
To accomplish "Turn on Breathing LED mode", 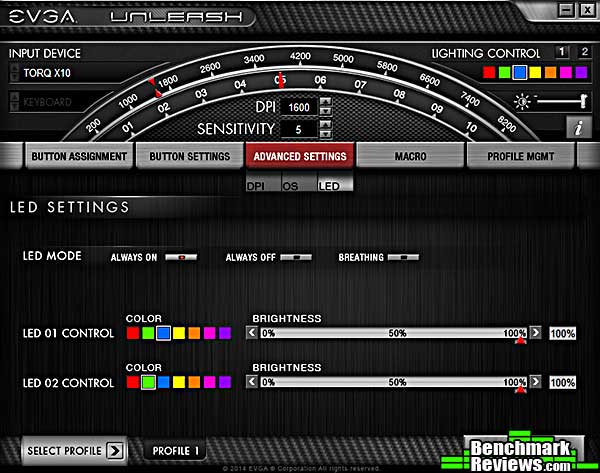I will pyautogui.click(x=404, y=257).
